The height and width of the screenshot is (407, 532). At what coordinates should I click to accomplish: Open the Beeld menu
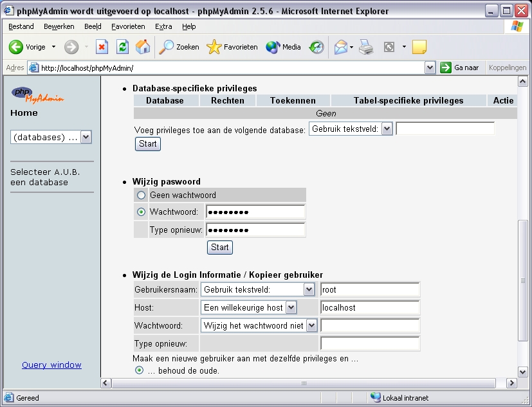(93, 26)
